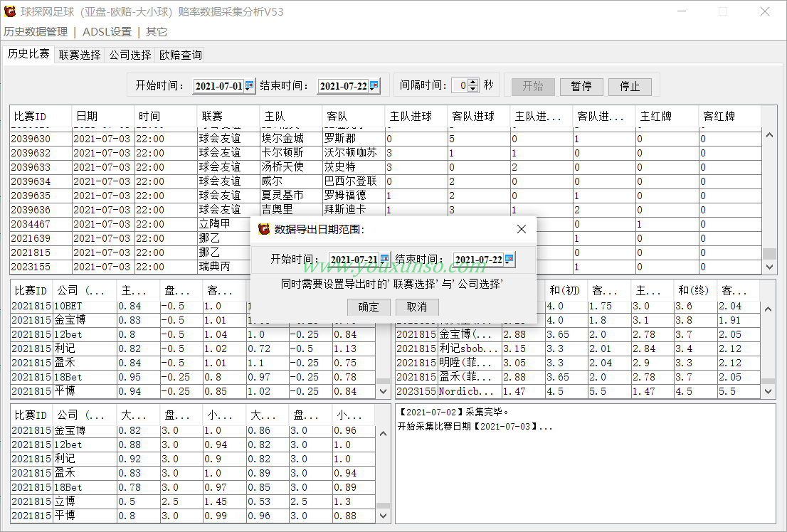Screen dimensions: 787x532
Task: Open calendar picker for main start date
Action: tap(249, 86)
